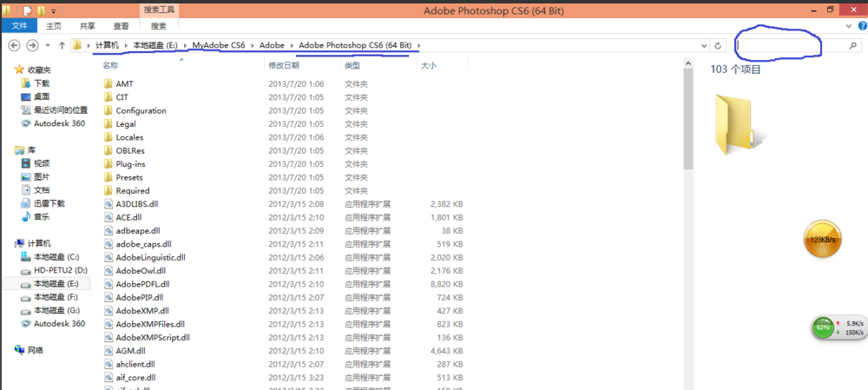868x390 pixels.
Task: Open the 搜索 ribbon tab
Action: (159, 26)
